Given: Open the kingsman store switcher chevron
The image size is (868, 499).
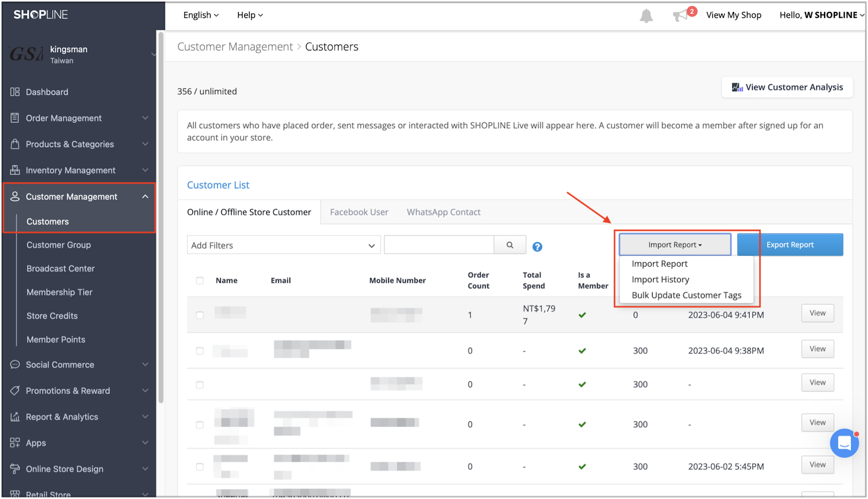Looking at the screenshot, I should (153, 54).
